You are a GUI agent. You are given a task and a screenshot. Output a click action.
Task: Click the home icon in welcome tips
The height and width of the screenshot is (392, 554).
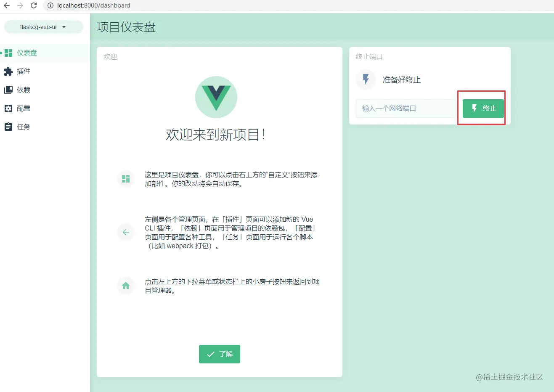[x=126, y=286]
